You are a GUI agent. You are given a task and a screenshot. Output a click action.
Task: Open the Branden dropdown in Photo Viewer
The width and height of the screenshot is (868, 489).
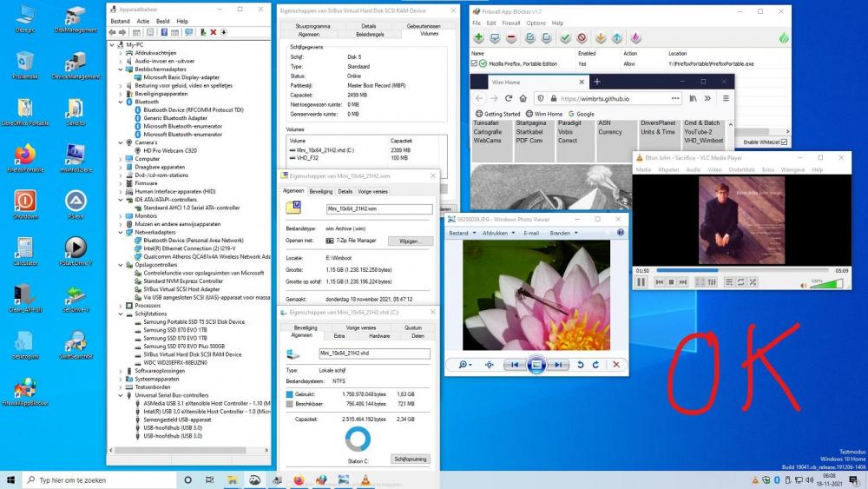click(x=563, y=233)
